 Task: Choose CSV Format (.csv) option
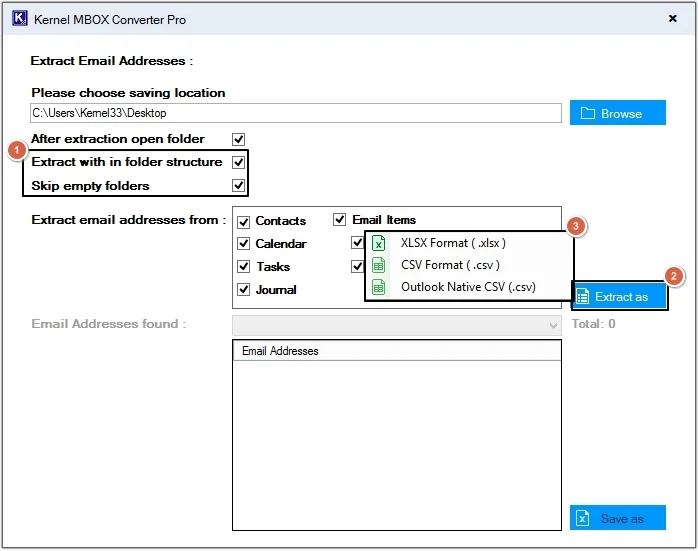[x=469, y=265]
